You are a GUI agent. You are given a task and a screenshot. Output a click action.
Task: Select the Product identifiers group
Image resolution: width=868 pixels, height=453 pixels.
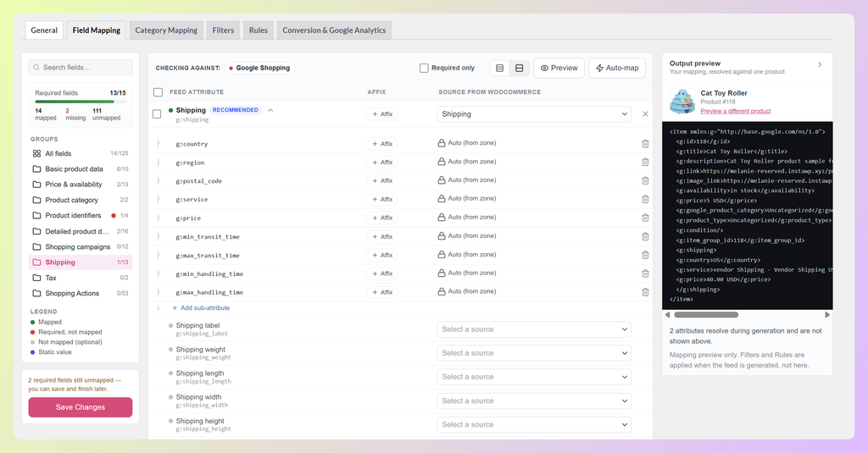(81, 215)
